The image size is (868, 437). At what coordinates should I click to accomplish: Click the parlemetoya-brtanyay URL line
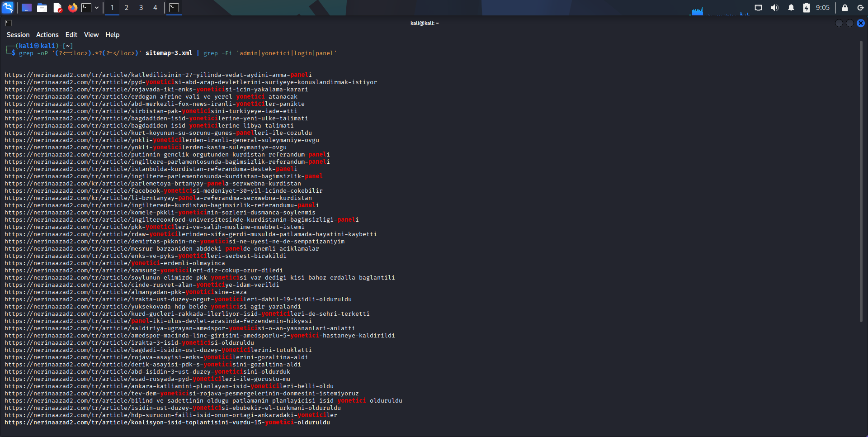coord(153,184)
